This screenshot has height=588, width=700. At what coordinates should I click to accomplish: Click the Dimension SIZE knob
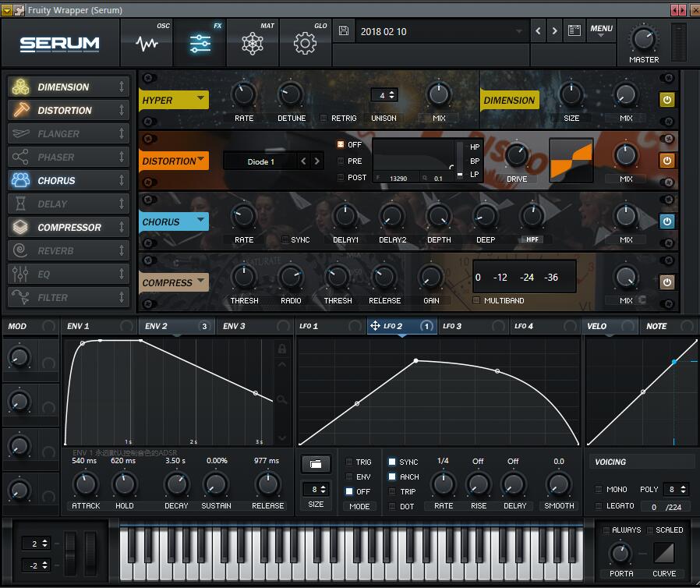point(571,94)
